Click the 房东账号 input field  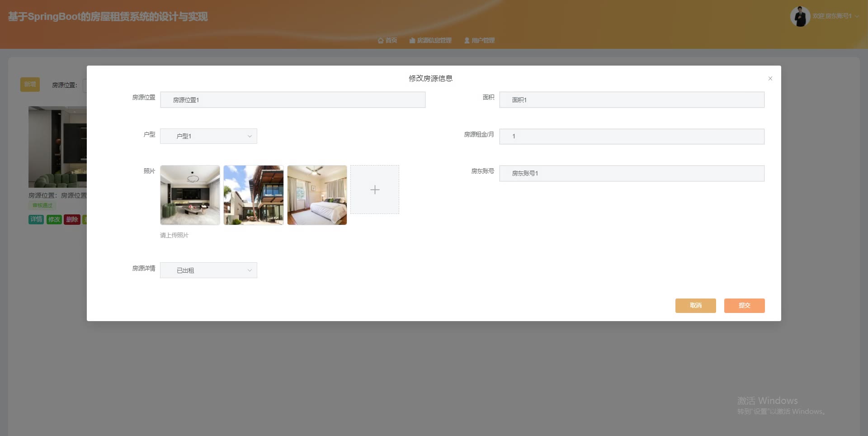632,173
